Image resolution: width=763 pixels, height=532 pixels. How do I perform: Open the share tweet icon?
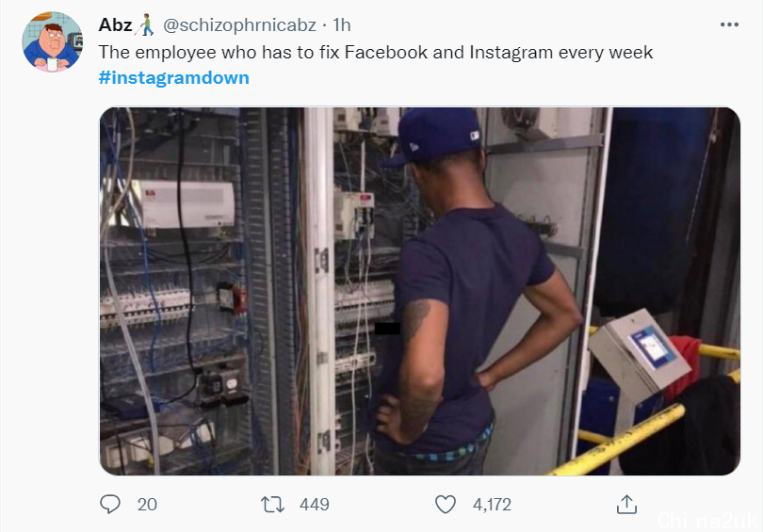coord(626,505)
